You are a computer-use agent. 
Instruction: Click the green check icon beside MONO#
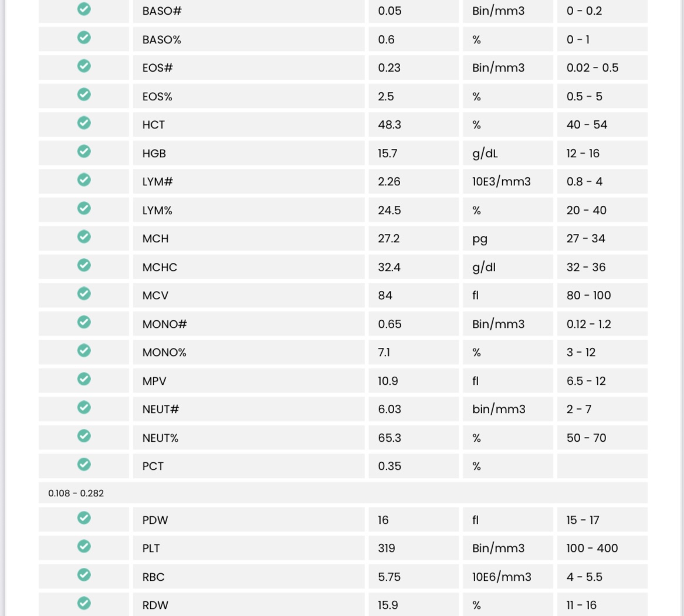pos(84,322)
